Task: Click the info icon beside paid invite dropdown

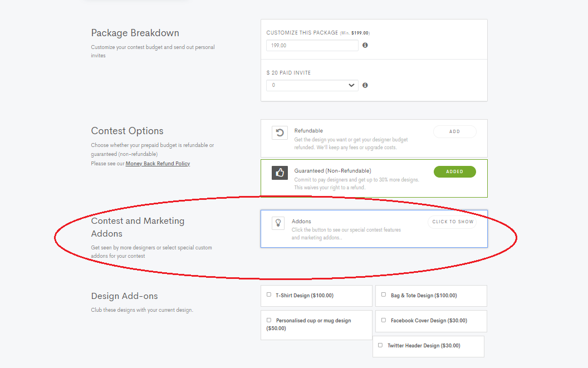Action: coord(365,85)
